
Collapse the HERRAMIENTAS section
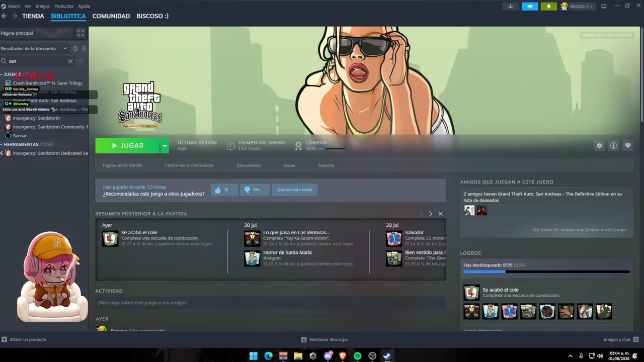(2, 144)
